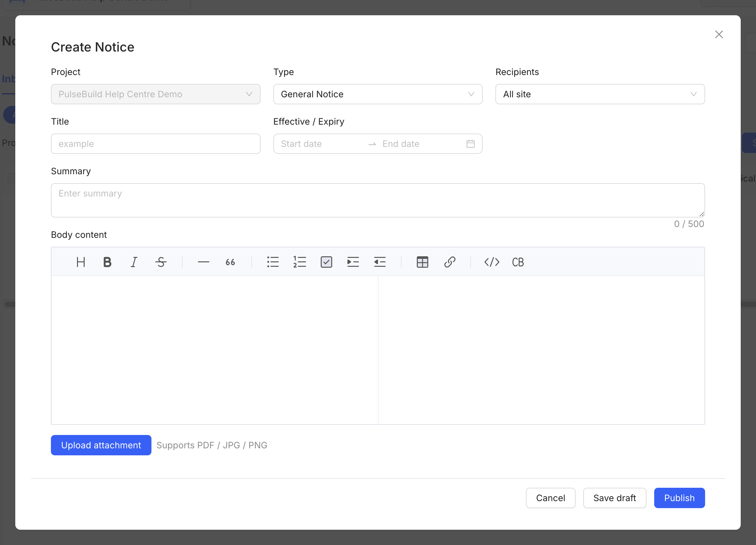Click the Start date field

[x=322, y=144]
